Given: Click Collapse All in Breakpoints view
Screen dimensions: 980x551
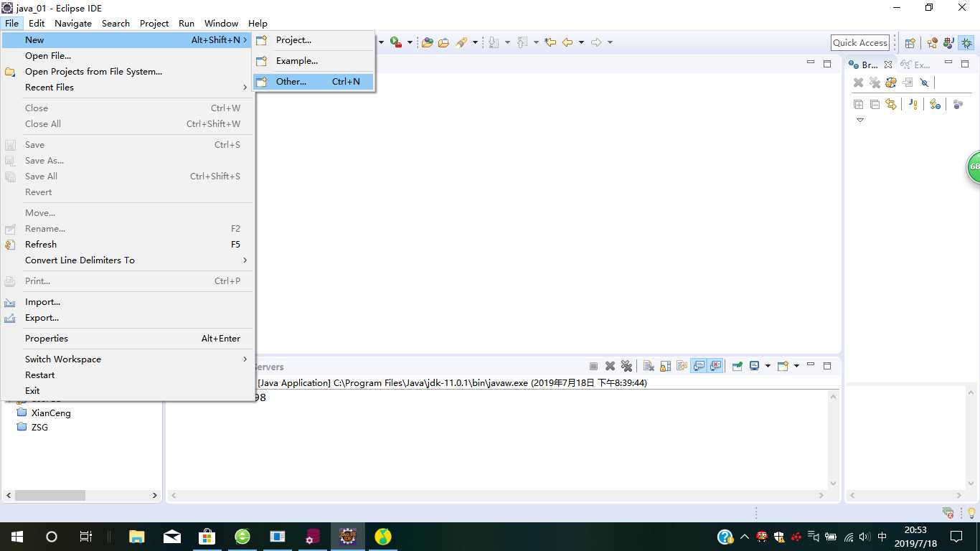Looking at the screenshot, I should point(875,104).
